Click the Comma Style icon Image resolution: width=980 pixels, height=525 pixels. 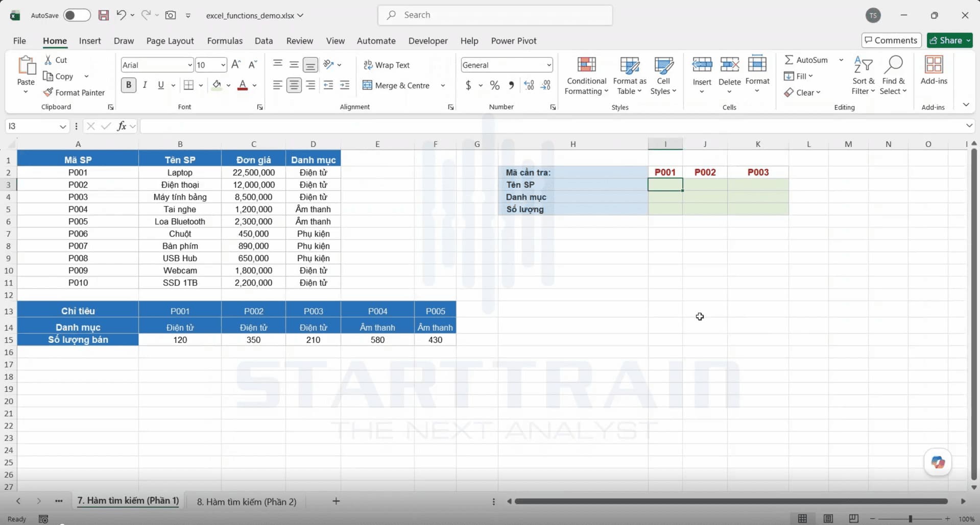click(x=511, y=85)
